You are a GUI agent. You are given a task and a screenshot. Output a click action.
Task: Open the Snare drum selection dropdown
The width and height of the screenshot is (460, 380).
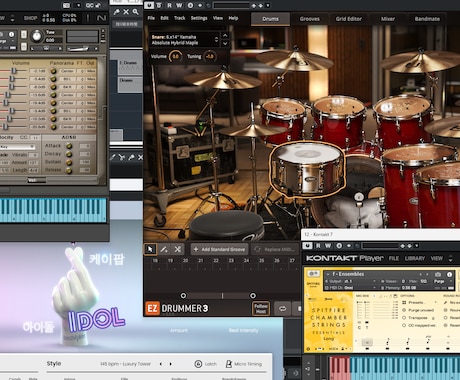[184, 40]
